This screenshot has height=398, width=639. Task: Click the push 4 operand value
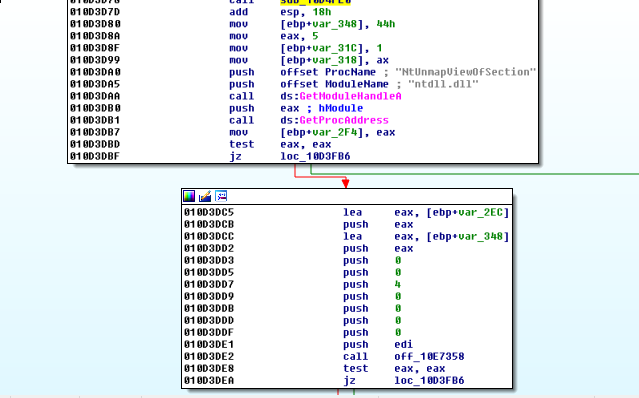click(x=398, y=284)
